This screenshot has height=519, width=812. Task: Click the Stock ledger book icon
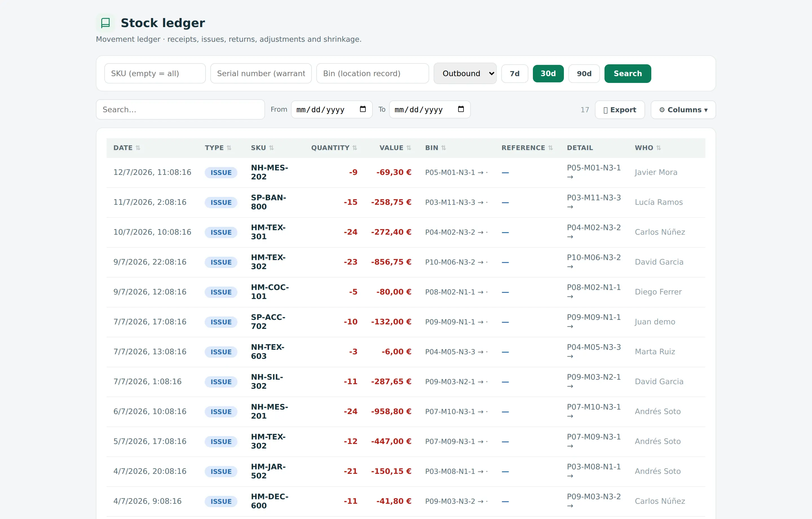coord(105,23)
